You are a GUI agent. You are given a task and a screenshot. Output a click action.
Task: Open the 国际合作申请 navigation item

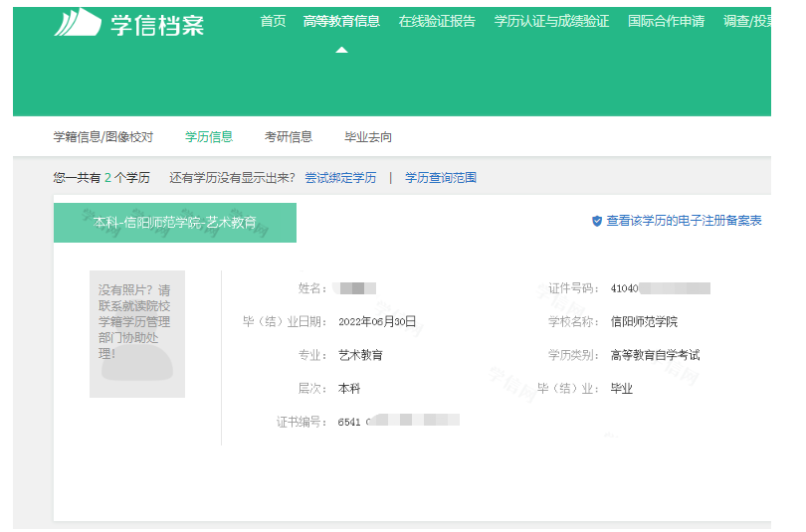(x=667, y=21)
